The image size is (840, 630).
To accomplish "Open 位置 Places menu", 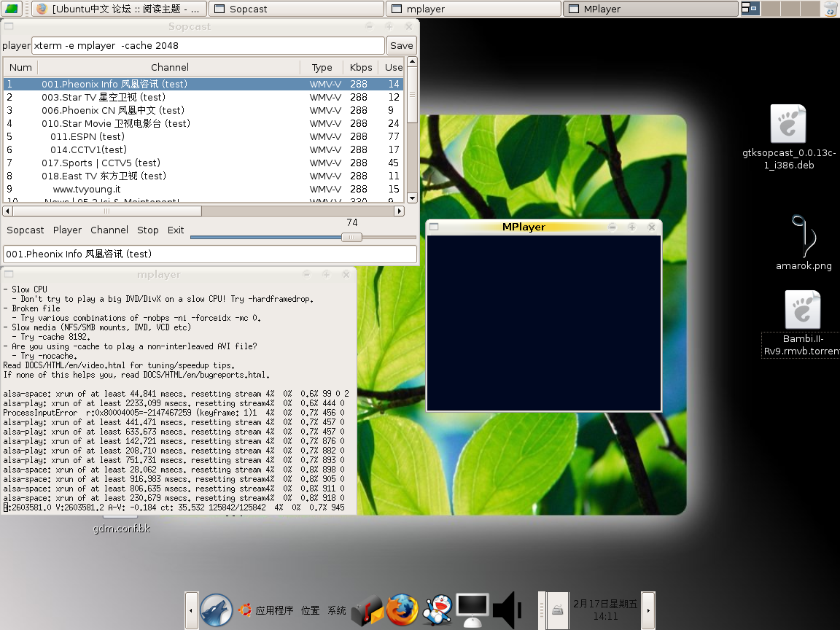I will point(310,610).
